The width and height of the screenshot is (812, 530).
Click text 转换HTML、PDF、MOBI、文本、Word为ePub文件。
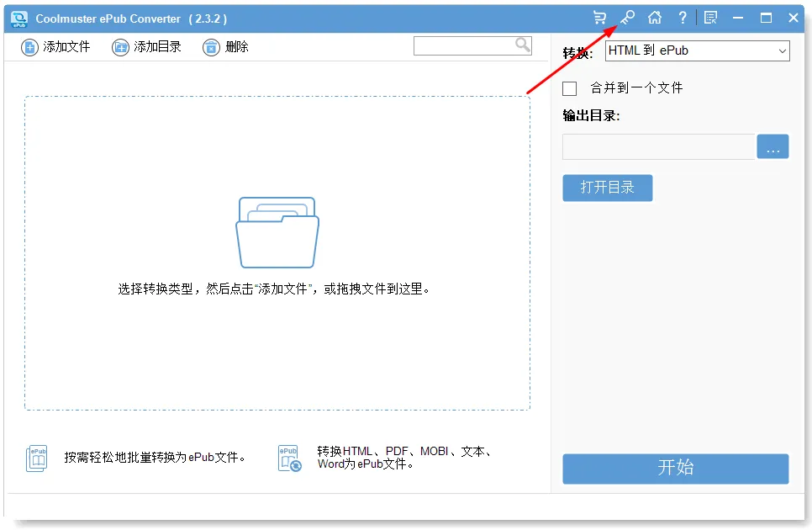pyautogui.click(x=404, y=458)
